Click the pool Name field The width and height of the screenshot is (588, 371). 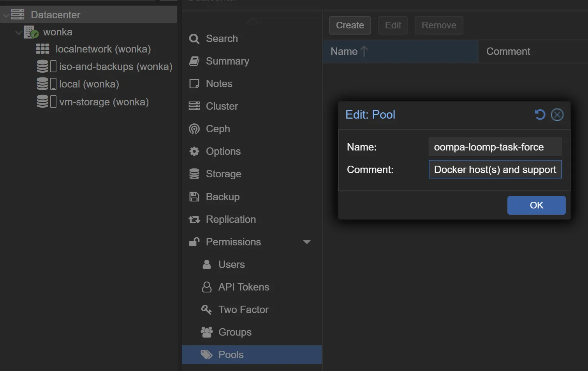coord(495,147)
